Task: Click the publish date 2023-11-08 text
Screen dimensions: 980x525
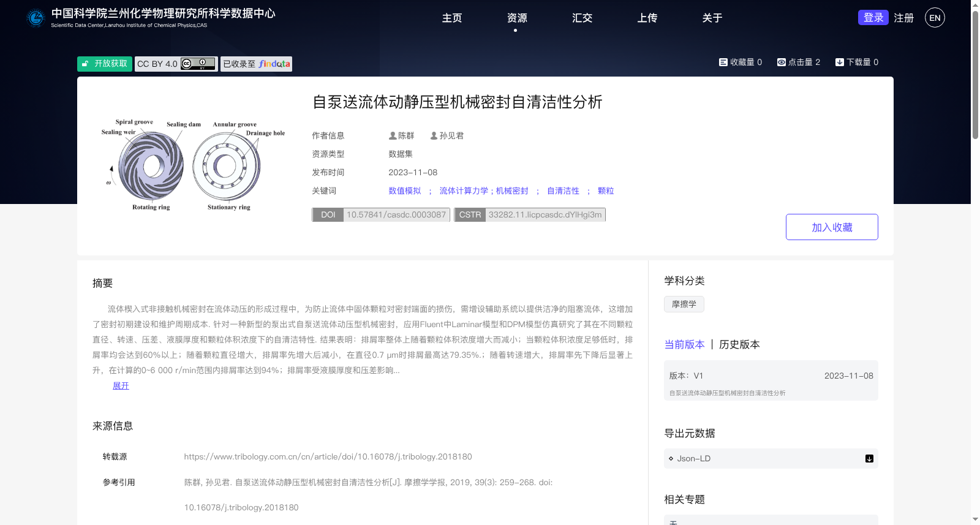Action: point(413,173)
